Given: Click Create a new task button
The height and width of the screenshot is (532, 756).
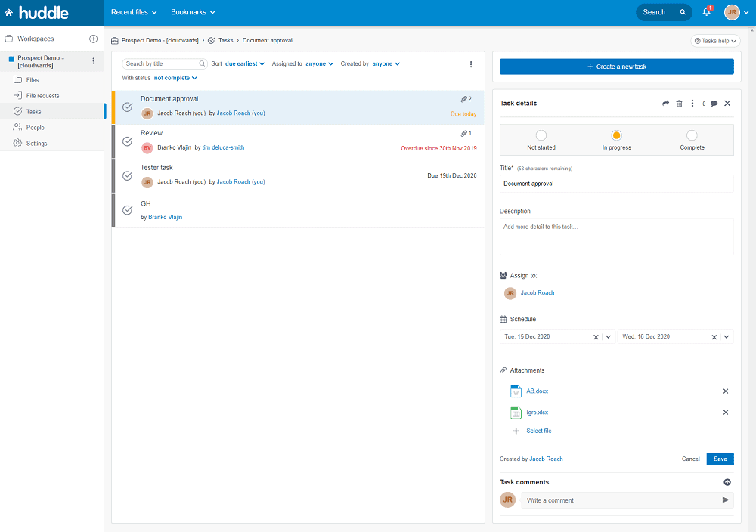Looking at the screenshot, I should (616, 66).
